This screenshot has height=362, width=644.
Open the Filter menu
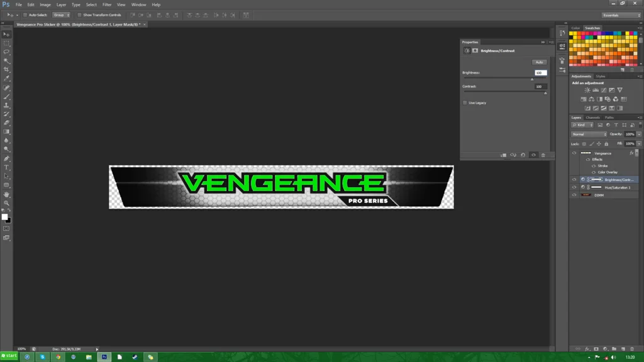pyautogui.click(x=107, y=5)
